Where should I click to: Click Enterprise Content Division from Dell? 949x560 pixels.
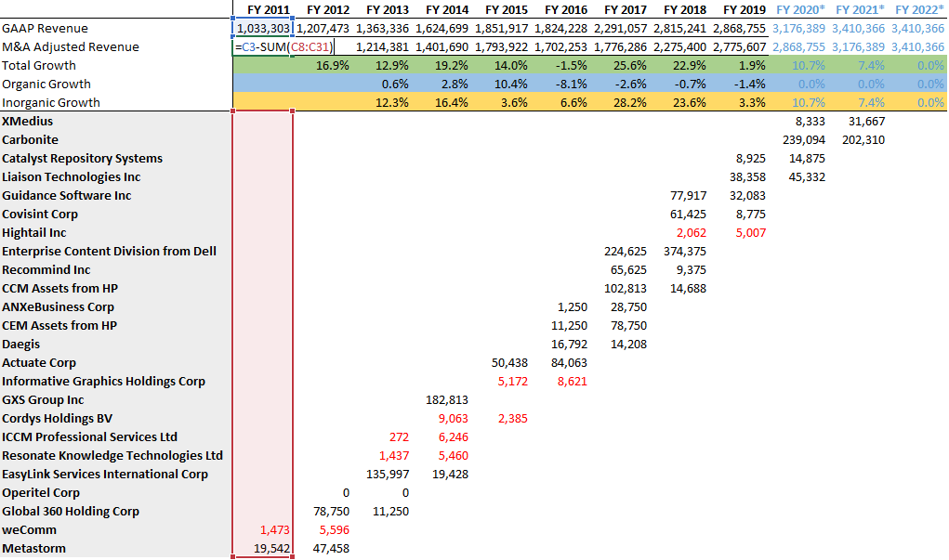(109, 252)
